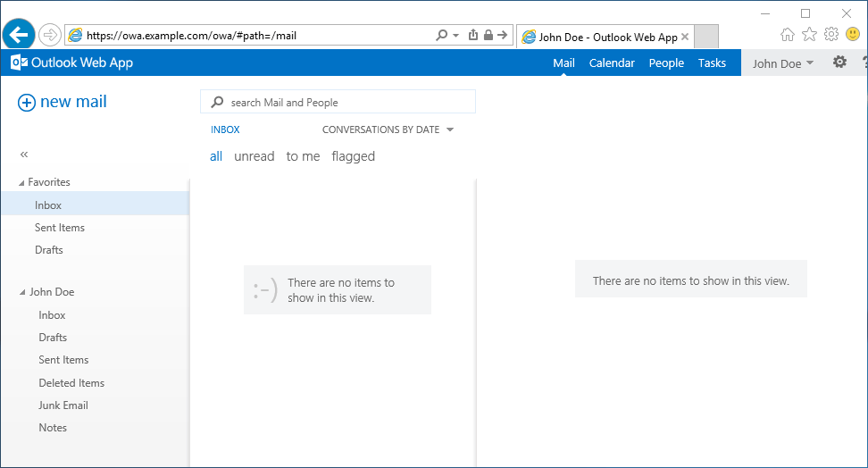Open browser Tools gear icon
Image resolution: width=868 pixels, height=468 pixels.
point(831,34)
